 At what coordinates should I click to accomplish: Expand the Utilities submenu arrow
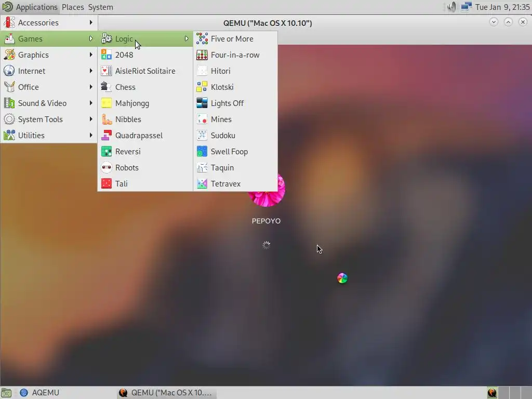[91, 136]
